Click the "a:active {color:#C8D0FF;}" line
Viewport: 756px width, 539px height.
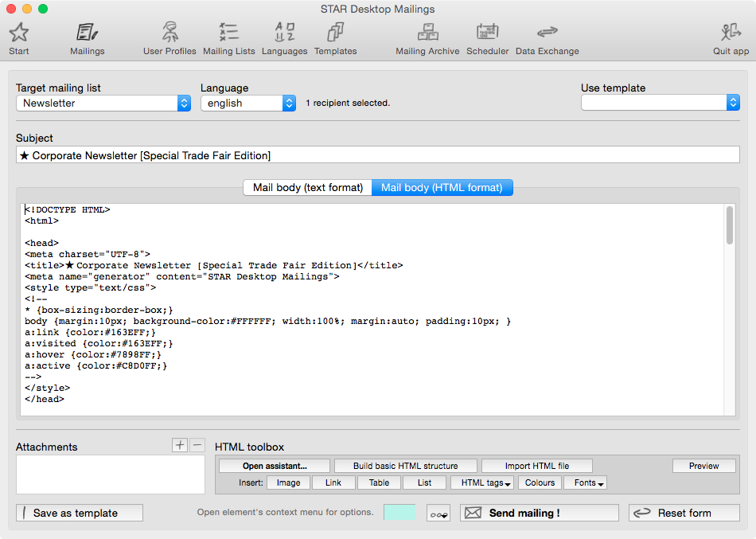click(x=96, y=365)
